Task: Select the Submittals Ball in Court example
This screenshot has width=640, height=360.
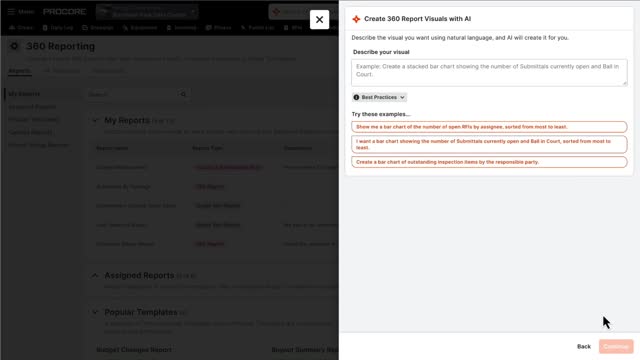Action: 489,144
